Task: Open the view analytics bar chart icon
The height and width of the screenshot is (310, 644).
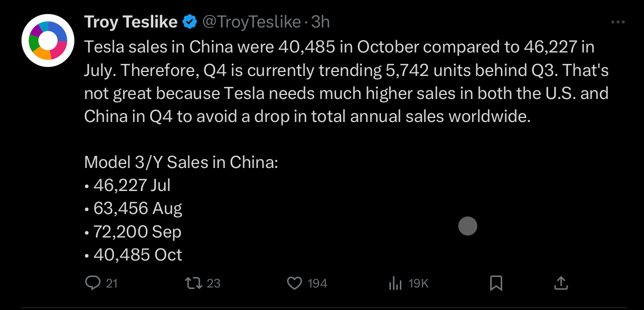Action: (395, 283)
